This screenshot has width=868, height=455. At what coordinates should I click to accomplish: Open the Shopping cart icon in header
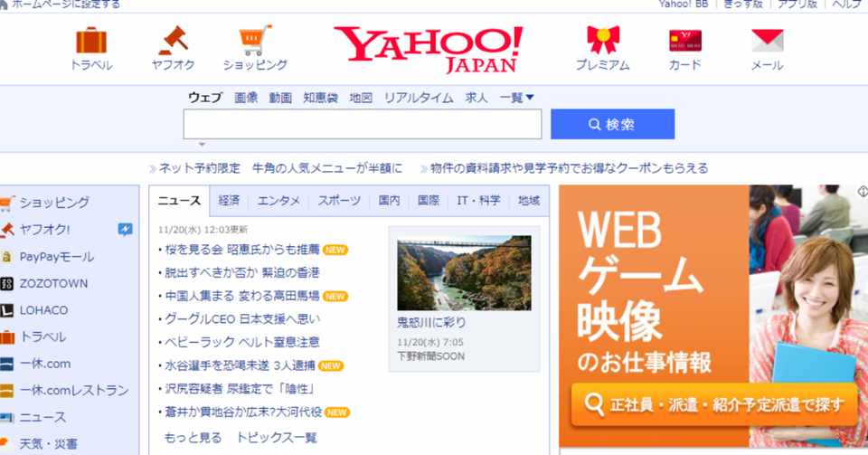coord(255,40)
